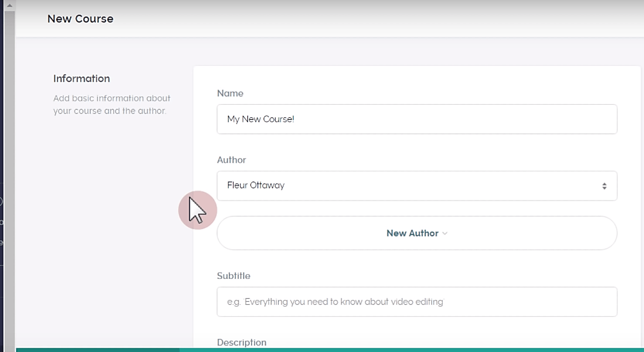Select the Information section heading

coord(81,78)
